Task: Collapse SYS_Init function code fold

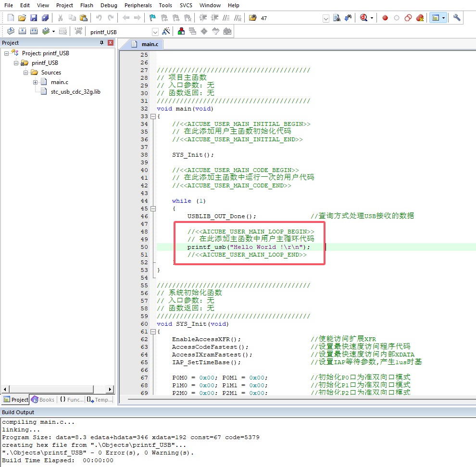Action: [x=153, y=332]
